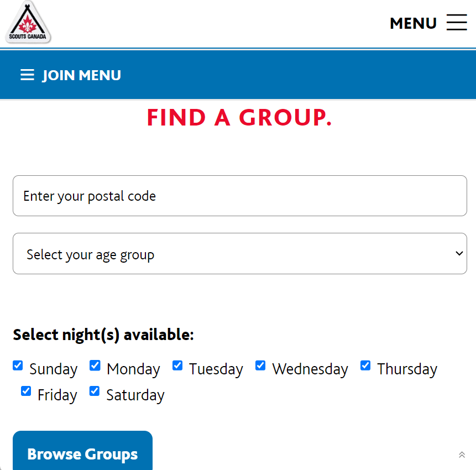
Task: Toggle the Friday checkbox
Action: 26,391
